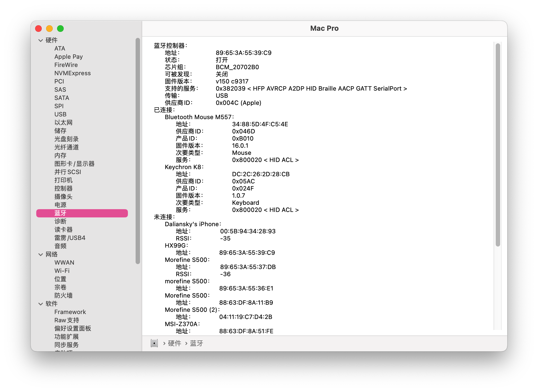
Task: Select 雷雳/USB4 sidebar item
Action: (70, 238)
